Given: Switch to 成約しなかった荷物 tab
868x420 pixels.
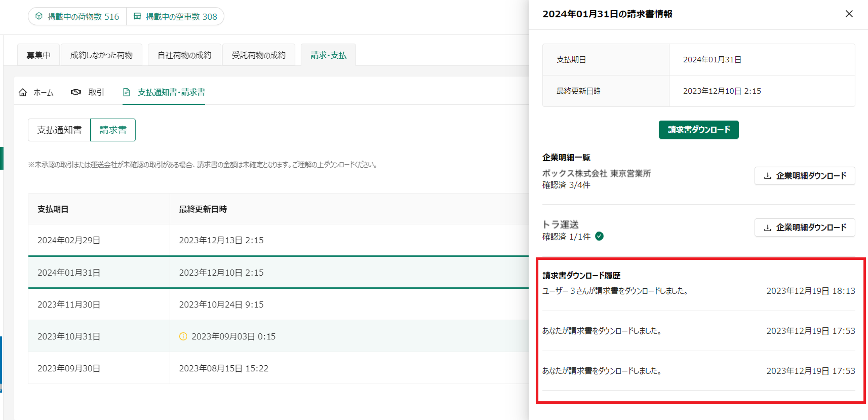Looking at the screenshot, I should click(101, 55).
